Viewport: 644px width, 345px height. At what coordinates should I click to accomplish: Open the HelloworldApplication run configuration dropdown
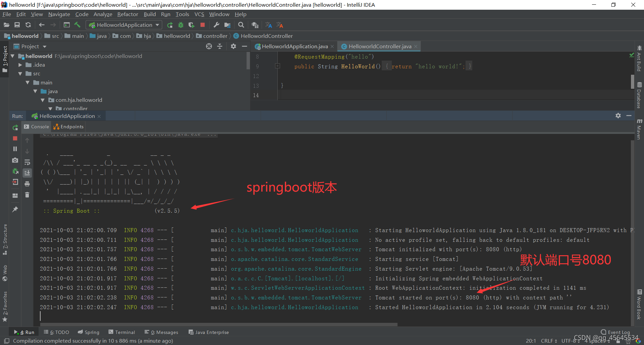click(124, 25)
